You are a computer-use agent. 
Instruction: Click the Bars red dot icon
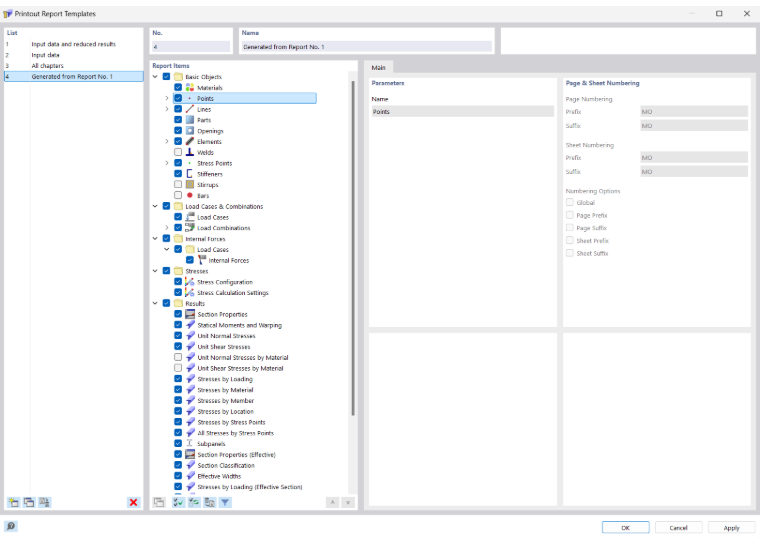pyautogui.click(x=190, y=195)
